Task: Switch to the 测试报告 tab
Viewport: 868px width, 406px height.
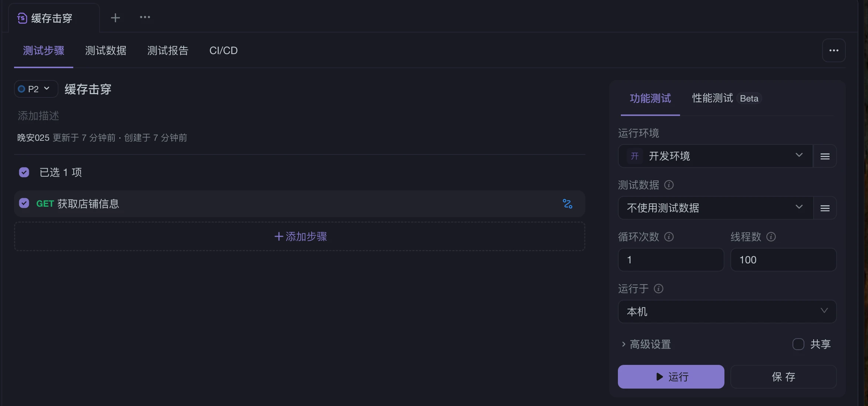Action: point(168,50)
